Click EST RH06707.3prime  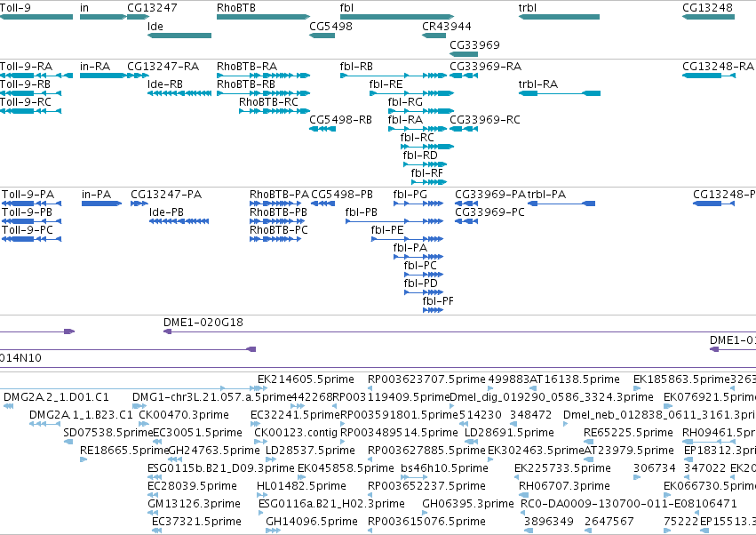tap(564, 486)
